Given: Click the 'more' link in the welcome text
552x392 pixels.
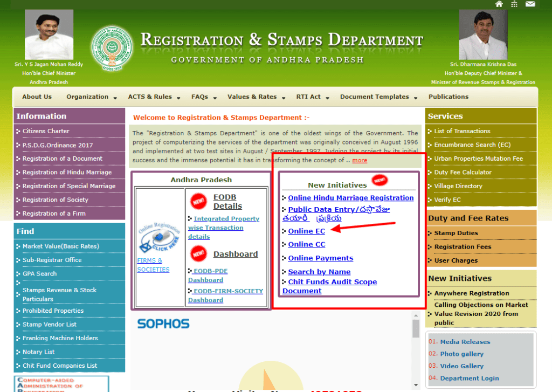Looking at the screenshot, I should (360, 160).
